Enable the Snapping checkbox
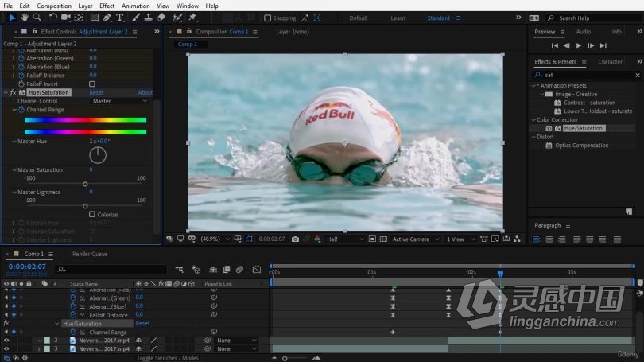 tap(267, 18)
